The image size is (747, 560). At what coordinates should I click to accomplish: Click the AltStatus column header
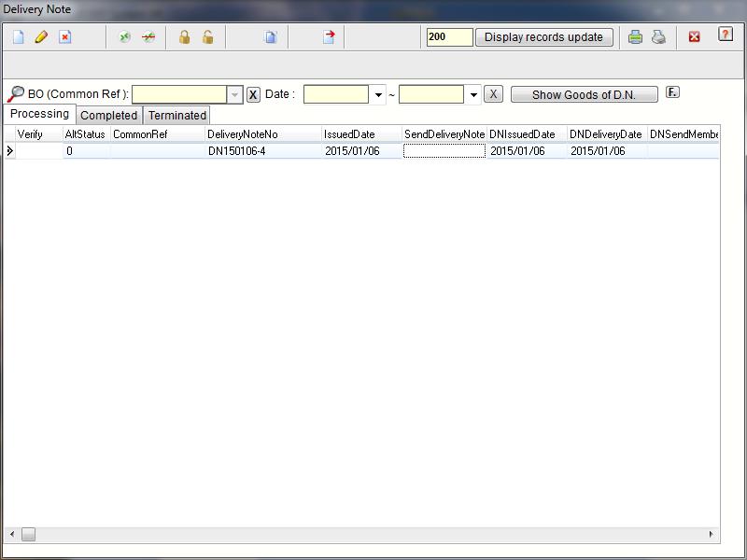[87, 134]
